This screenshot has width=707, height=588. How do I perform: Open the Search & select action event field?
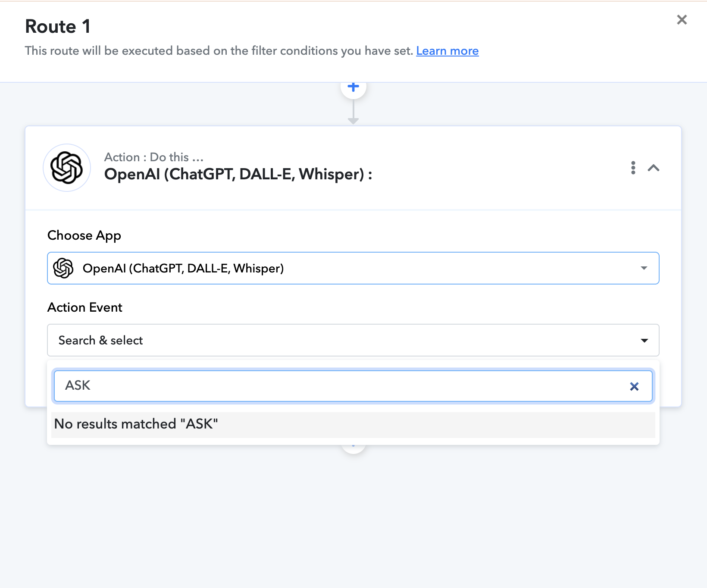(x=353, y=340)
